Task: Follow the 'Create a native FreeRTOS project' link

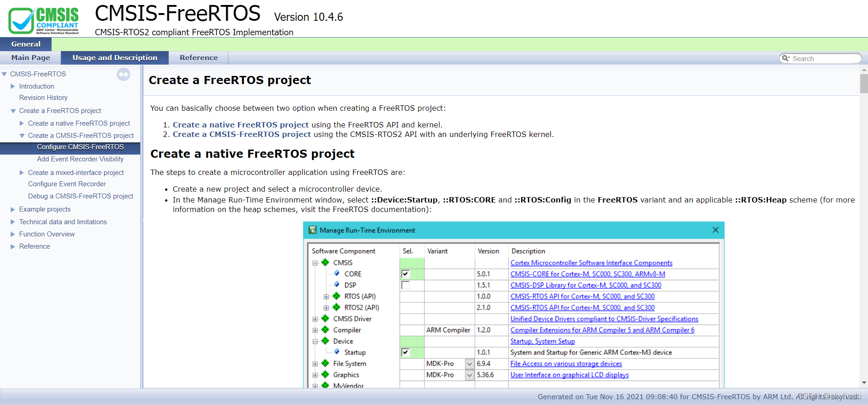Action: (241, 125)
